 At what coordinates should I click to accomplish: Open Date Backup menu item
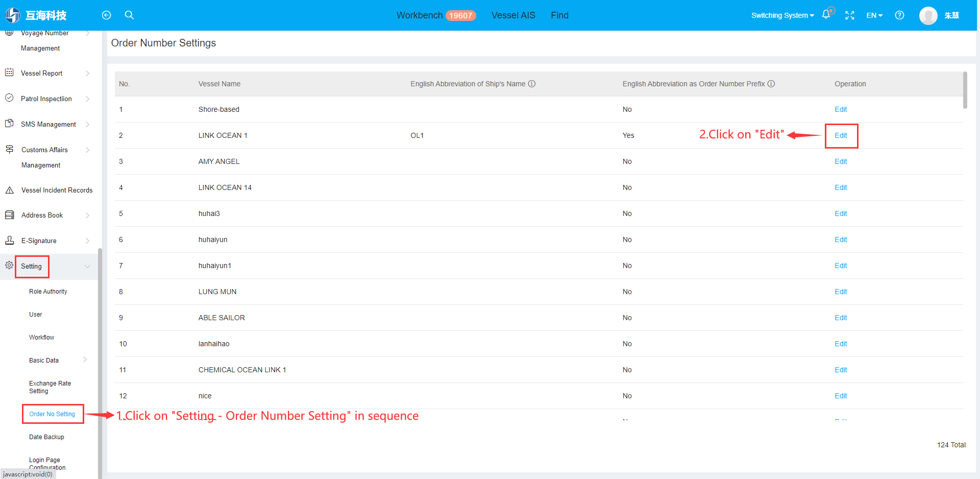(46, 437)
